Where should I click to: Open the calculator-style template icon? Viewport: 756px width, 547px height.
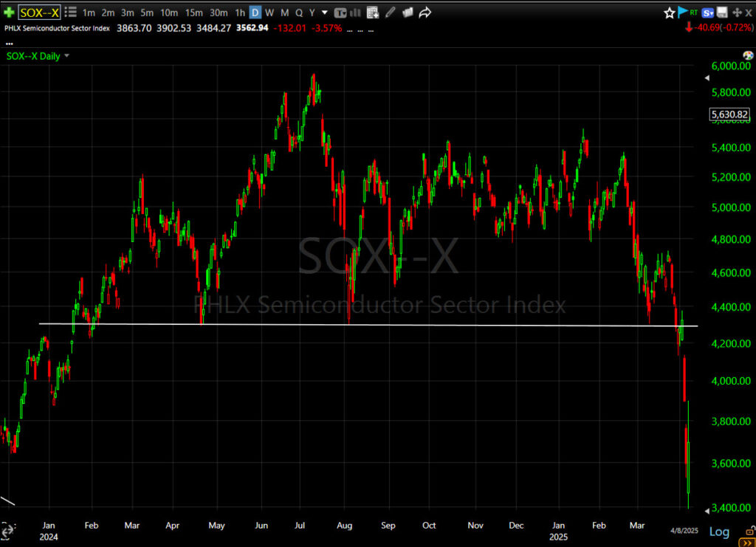373,13
